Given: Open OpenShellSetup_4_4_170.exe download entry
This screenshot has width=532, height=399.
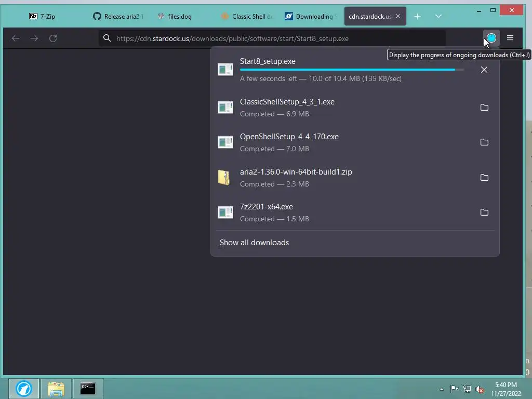Looking at the screenshot, I should click(x=343, y=142).
